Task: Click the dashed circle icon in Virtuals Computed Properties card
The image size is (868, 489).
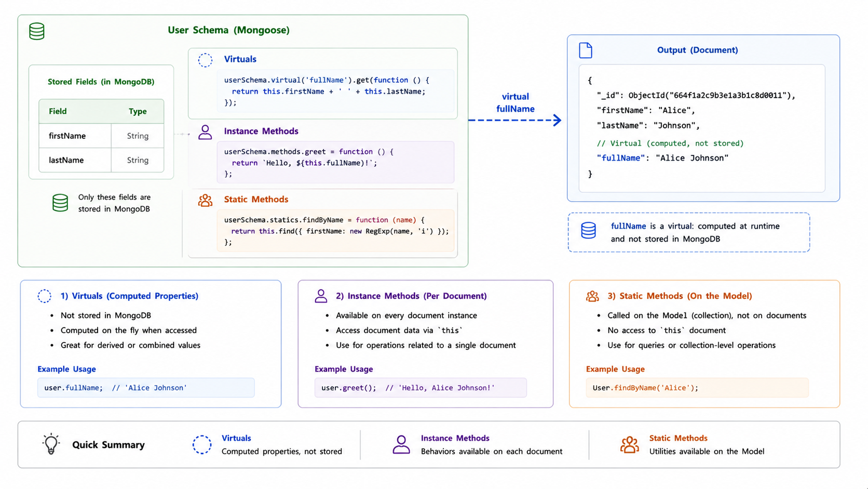Action: tap(45, 296)
